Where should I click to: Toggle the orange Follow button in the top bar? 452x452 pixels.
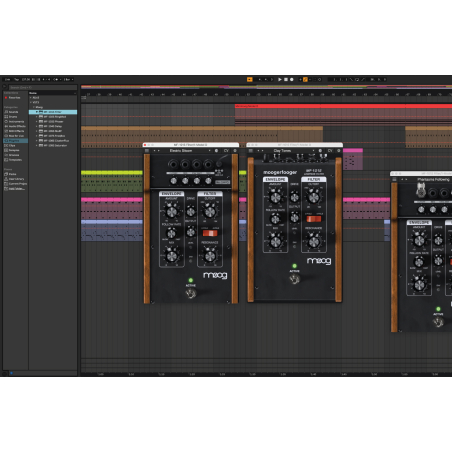click(249, 80)
